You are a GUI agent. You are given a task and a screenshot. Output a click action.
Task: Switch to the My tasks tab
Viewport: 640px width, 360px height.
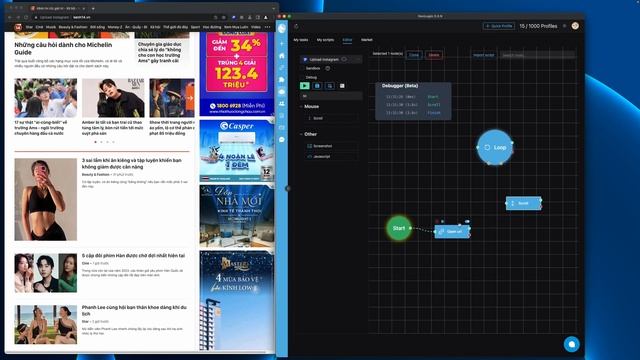pyautogui.click(x=301, y=40)
